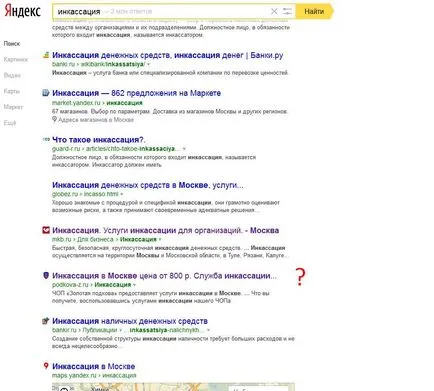Viewport: 434px width, 391px height.
Task: Click the red mkb.ru favicon
Action: click(x=46, y=230)
